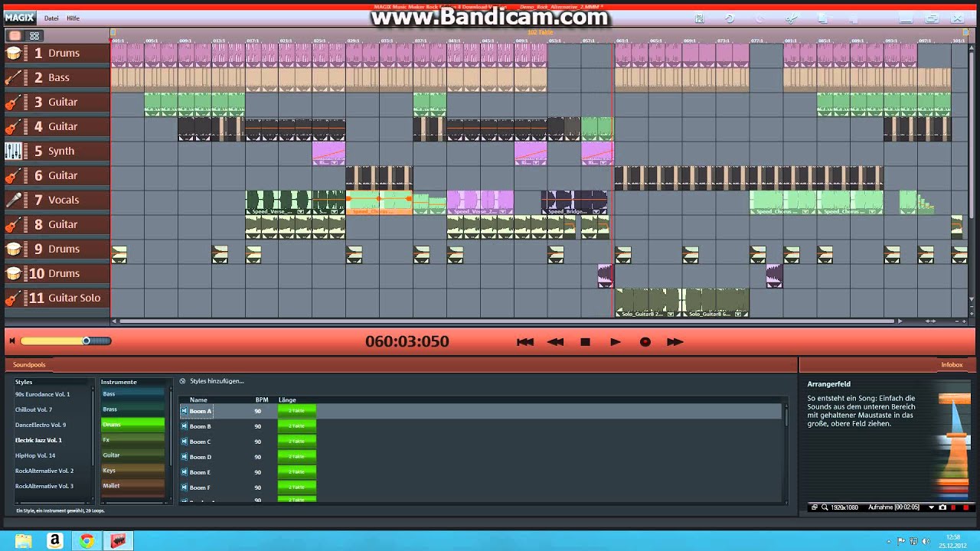Viewport: 980px width, 551px height.
Task: Open the Hilfe menu
Action: tap(73, 18)
